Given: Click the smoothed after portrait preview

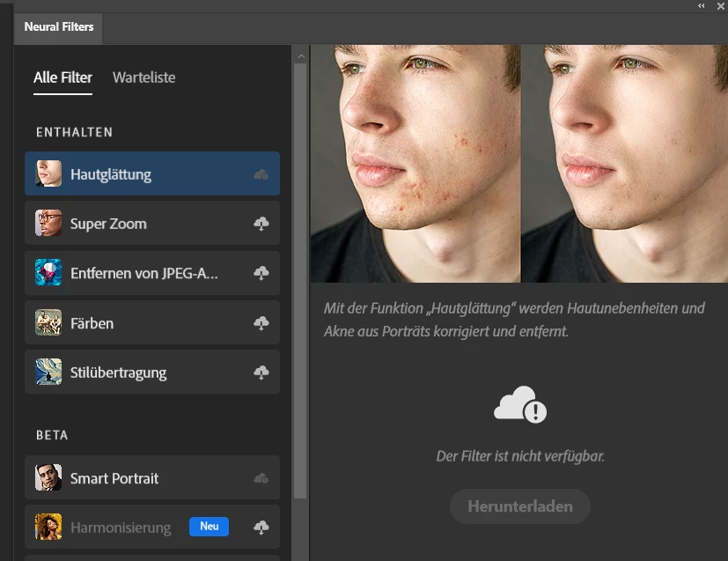Looking at the screenshot, I should (x=624, y=164).
